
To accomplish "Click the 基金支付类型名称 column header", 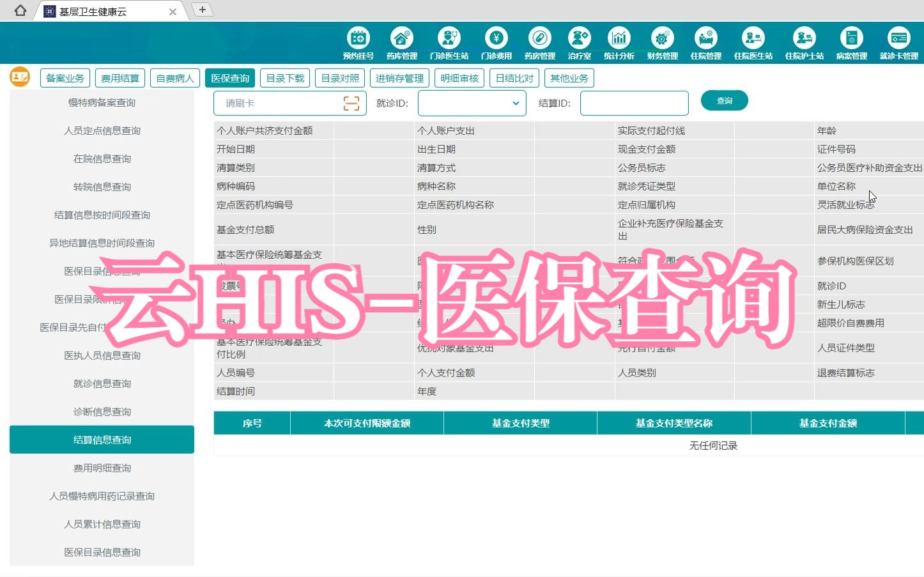I will tap(674, 423).
